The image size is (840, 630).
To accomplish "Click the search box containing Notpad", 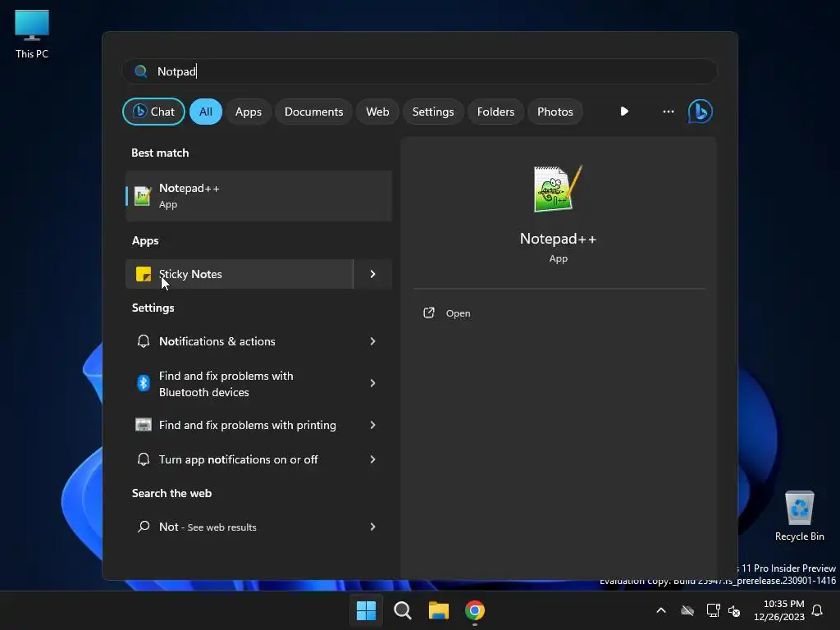I will (419, 71).
